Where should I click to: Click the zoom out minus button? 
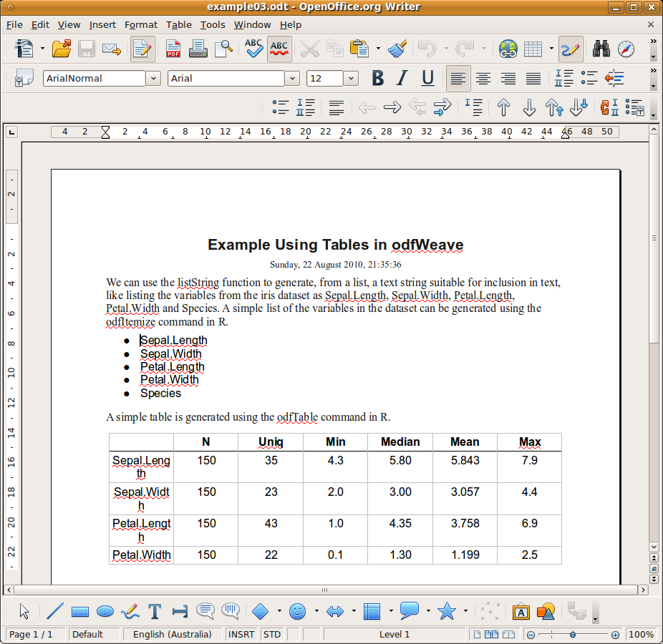(x=531, y=634)
